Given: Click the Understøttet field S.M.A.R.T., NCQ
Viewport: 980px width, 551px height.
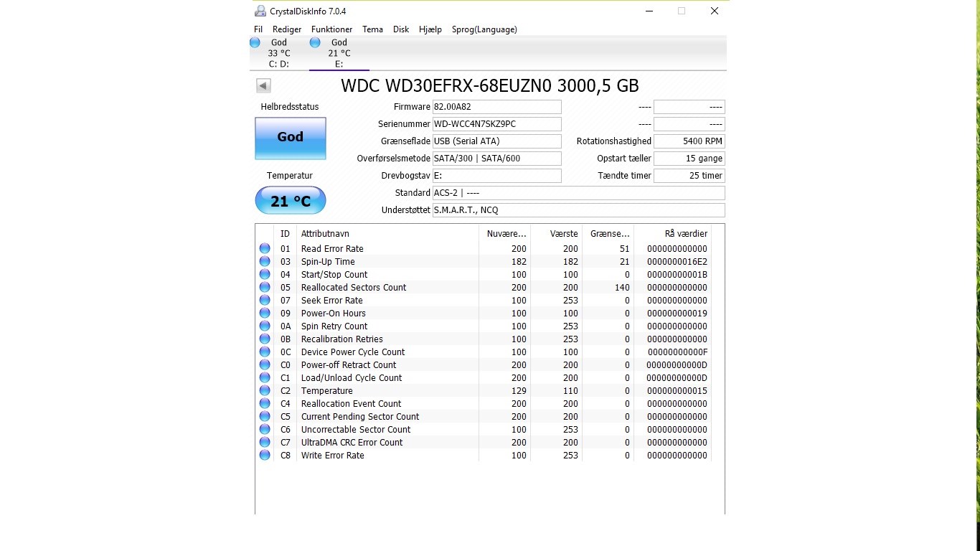Looking at the screenshot, I should (x=578, y=210).
